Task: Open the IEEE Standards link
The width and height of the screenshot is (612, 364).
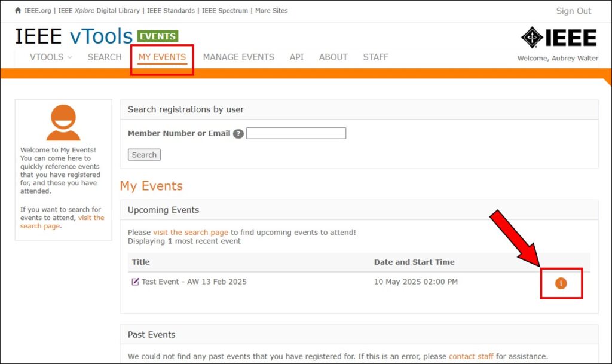Action: (x=170, y=11)
